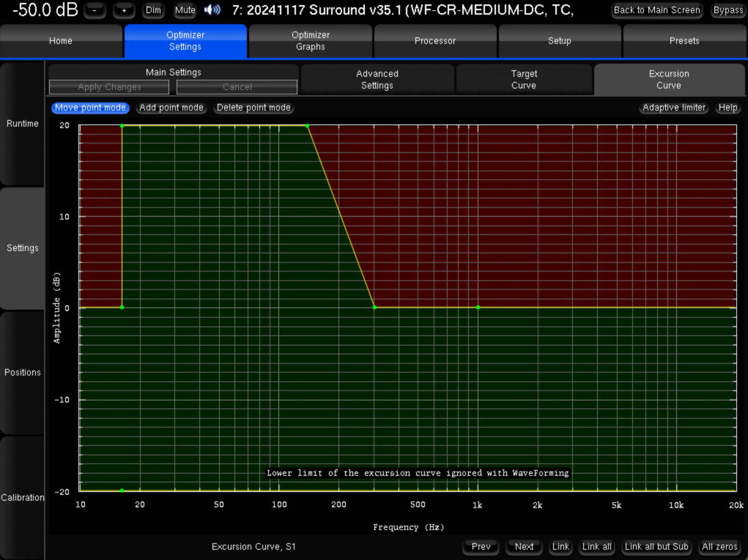
Task: Toggle Mute on the top bar
Action: [x=185, y=10]
